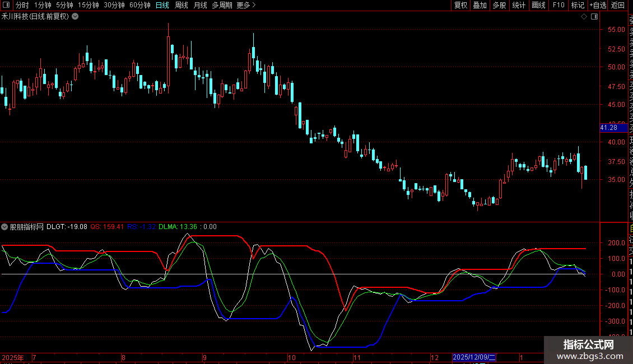Open the 复权 adjustment options

coord(460,5)
